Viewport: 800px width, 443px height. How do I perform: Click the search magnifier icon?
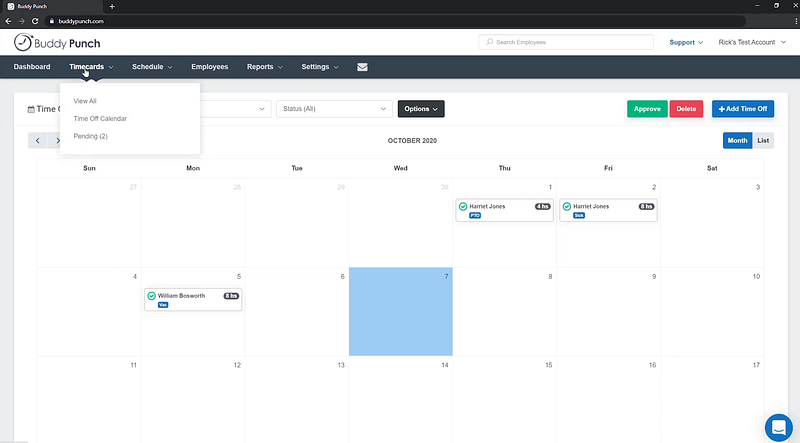pos(489,42)
